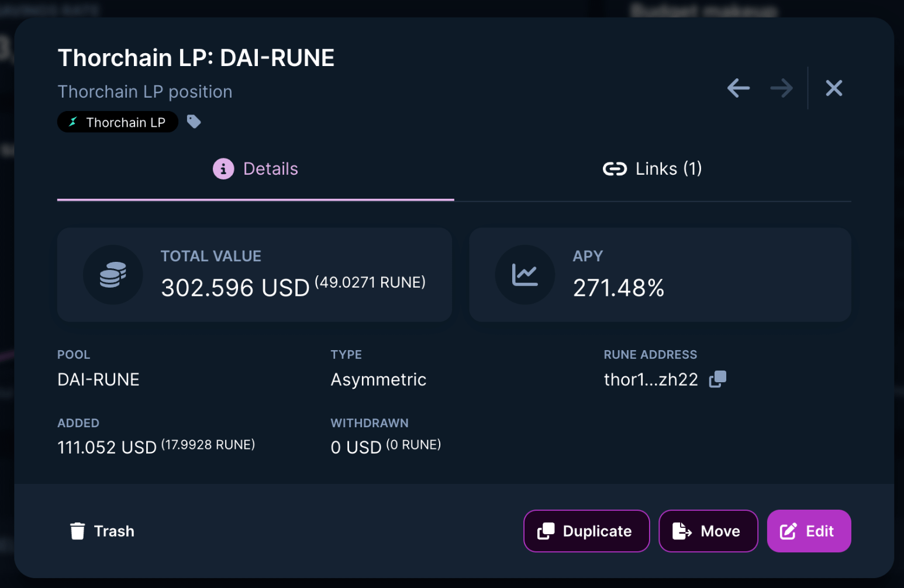Click the link icon beside Links (1)

[x=615, y=168]
